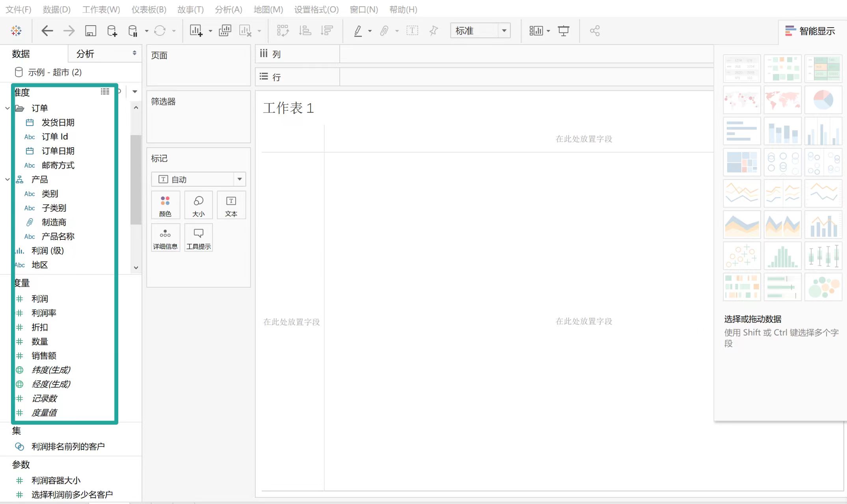Toggle highlight pen tool in toolbar

coord(358,31)
